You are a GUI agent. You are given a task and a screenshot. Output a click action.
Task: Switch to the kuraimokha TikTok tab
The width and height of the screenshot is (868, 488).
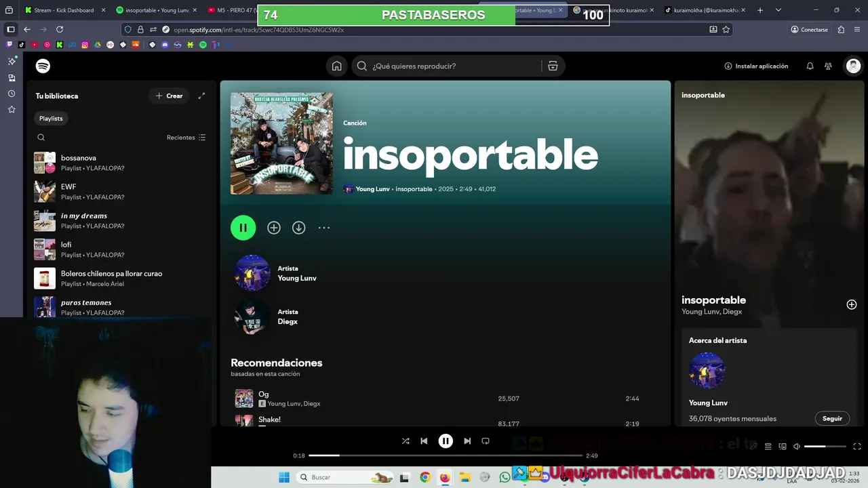click(x=705, y=10)
